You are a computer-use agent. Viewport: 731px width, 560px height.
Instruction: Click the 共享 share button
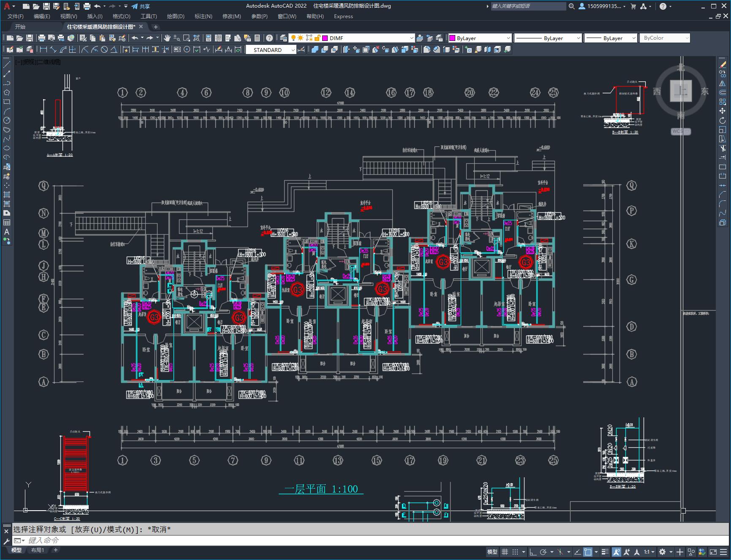(x=141, y=6)
